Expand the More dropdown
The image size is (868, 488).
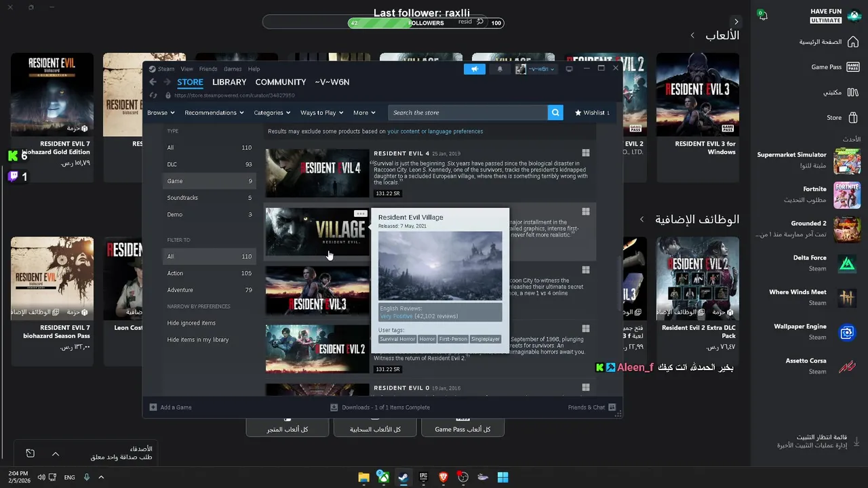click(364, 113)
